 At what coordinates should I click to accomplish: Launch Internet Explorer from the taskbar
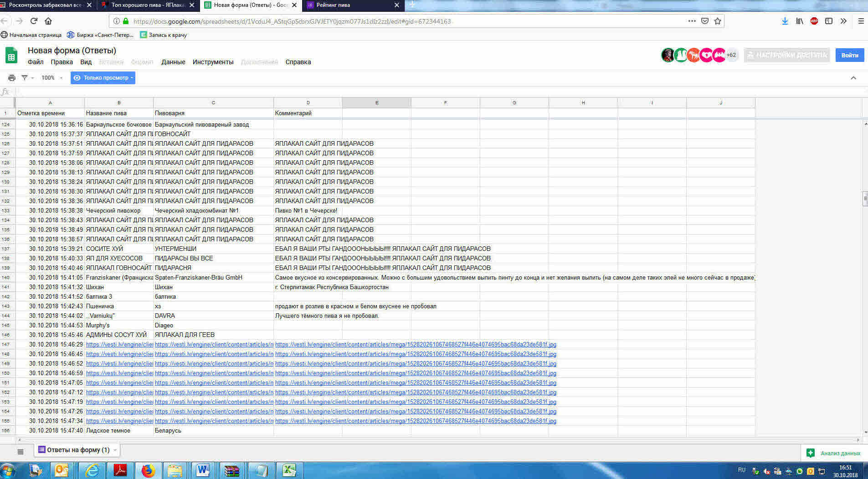coord(92,470)
